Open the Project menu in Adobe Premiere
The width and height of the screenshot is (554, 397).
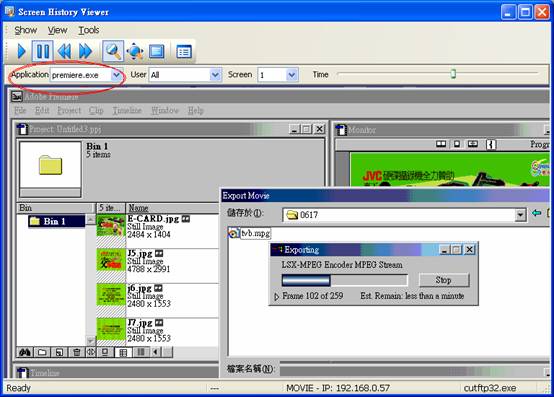69,111
